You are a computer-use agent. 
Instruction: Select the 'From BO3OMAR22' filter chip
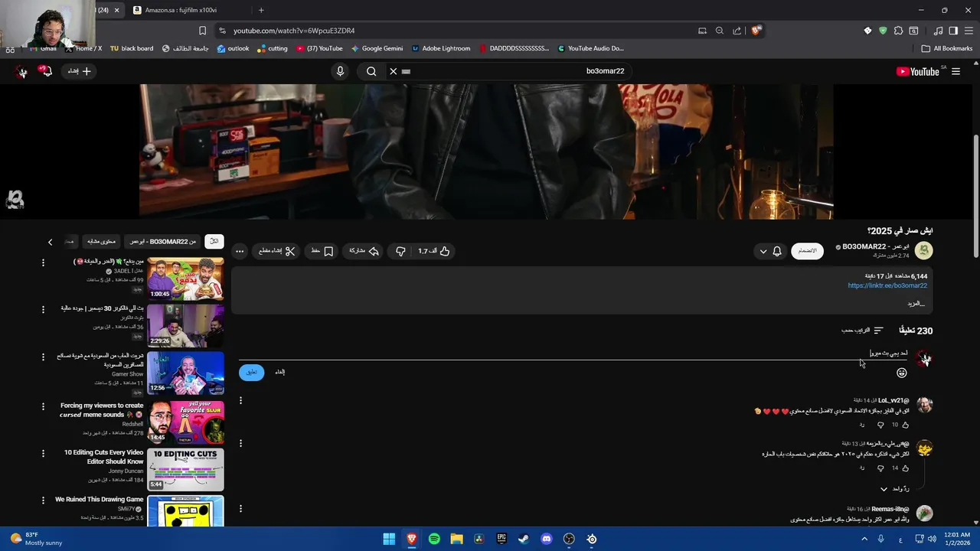(x=163, y=241)
